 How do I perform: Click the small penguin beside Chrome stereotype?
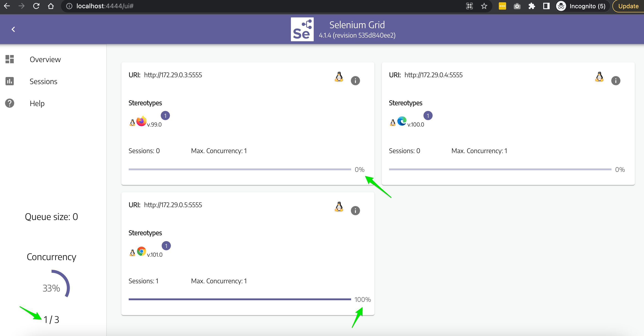click(132, 252)
